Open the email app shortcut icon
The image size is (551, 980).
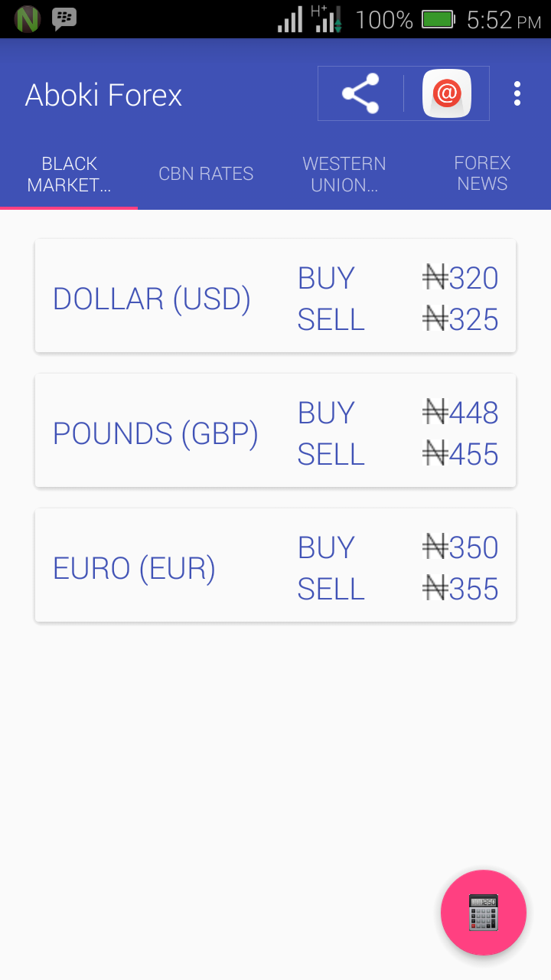coord(446,93)
